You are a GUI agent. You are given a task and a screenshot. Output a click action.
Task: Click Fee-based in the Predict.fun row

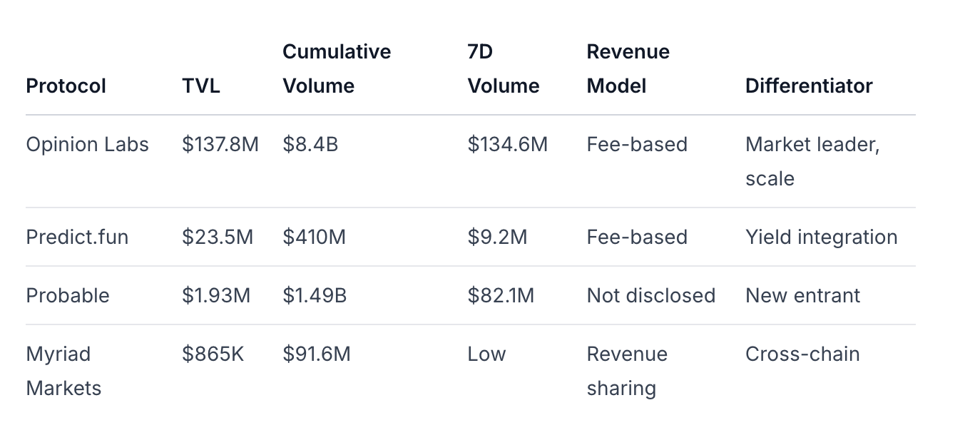click(637, 237)
